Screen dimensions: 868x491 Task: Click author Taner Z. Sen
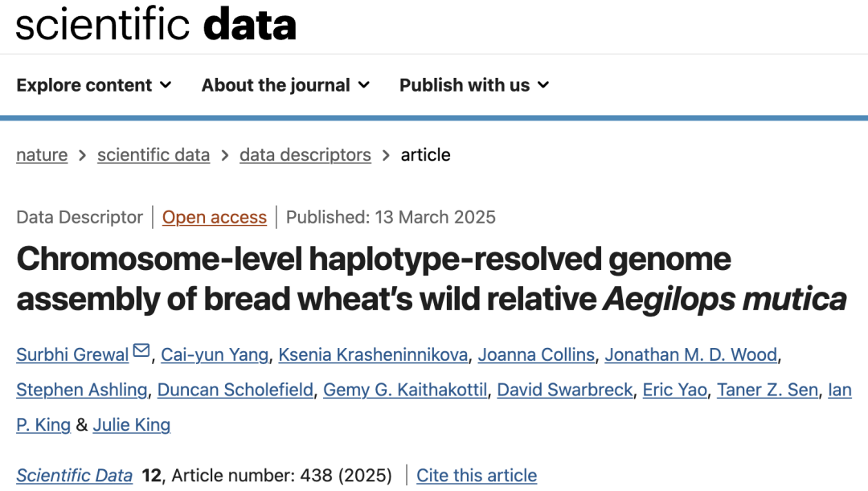coord(768,390)
